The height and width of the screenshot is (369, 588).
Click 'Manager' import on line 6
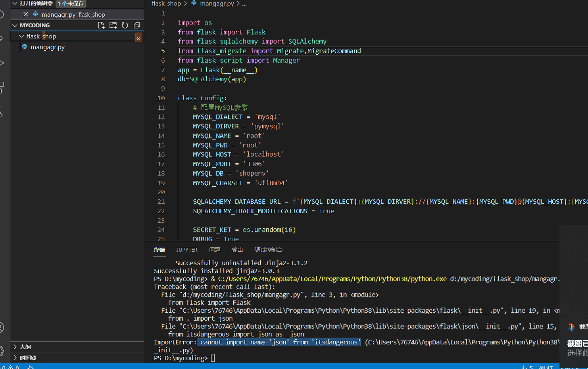pyautogui.click(x=286, y=60)
